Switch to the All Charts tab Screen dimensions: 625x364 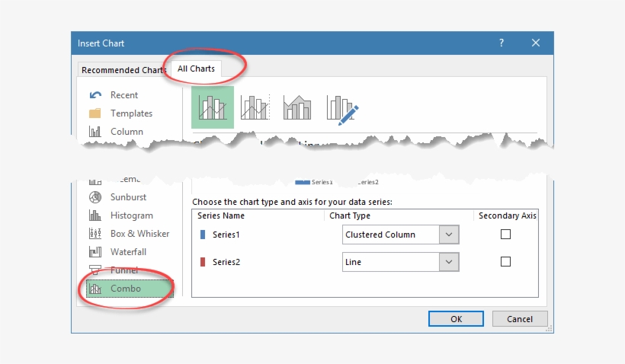click(x=196, y=69)
